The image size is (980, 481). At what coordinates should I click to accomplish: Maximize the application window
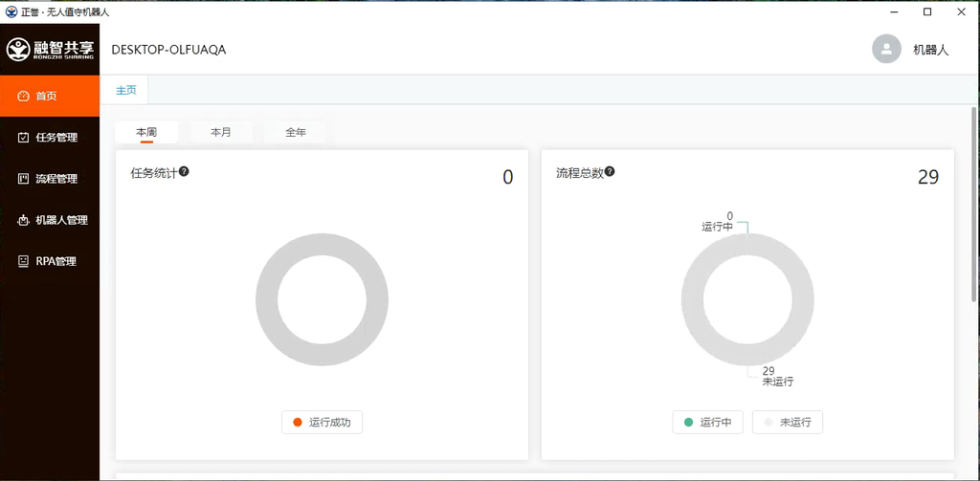(x=927, y=11)
